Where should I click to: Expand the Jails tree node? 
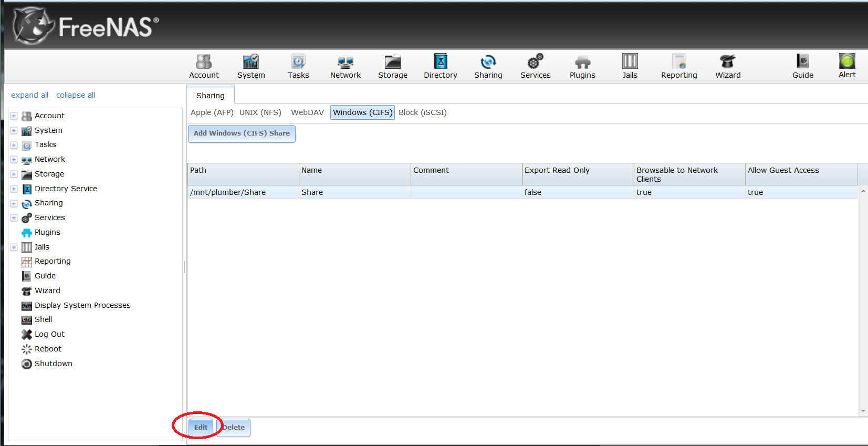tap(14, 247)
